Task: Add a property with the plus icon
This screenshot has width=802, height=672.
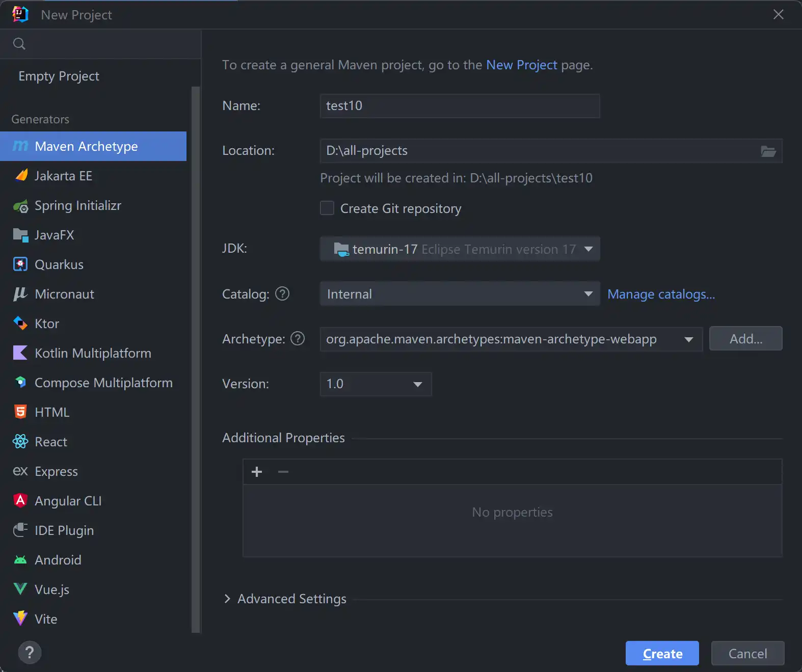Action: point(257,472)
